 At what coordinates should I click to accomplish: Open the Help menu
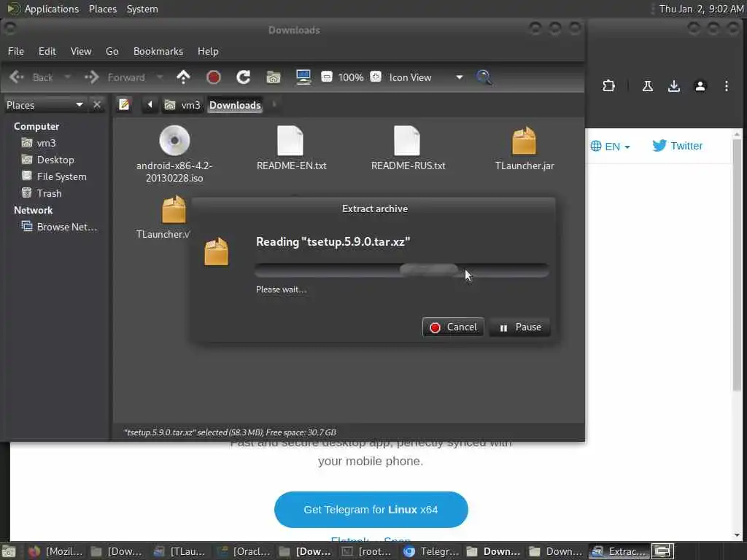coord(208,52)
